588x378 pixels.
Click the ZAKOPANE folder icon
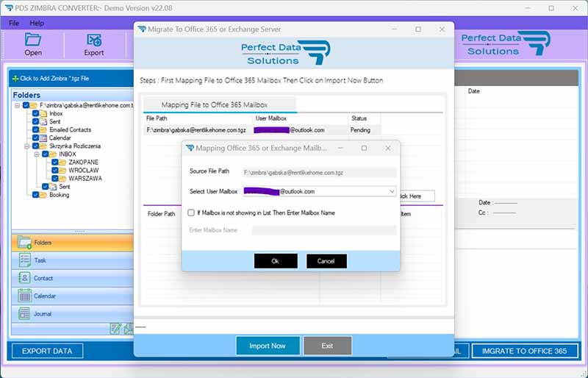point(62,163)
